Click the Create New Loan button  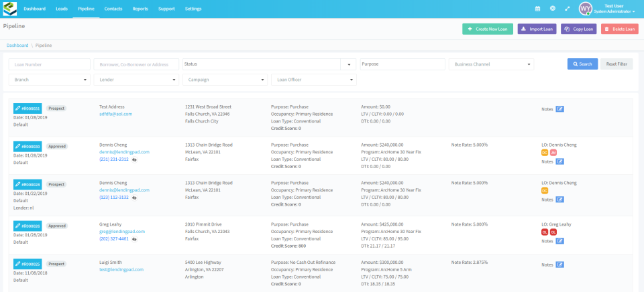coord(488,29)
